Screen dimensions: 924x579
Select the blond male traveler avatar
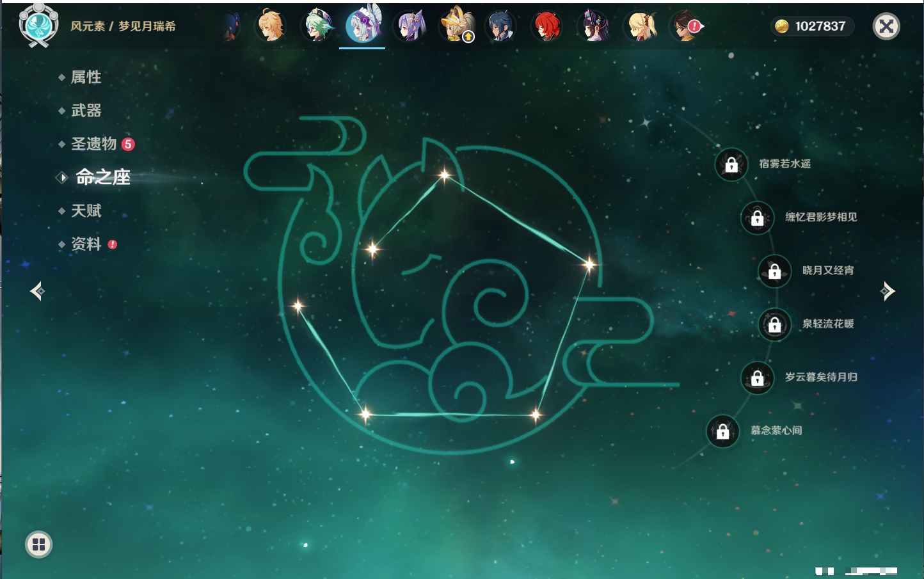pyautogui.click(x=271, y=26)
